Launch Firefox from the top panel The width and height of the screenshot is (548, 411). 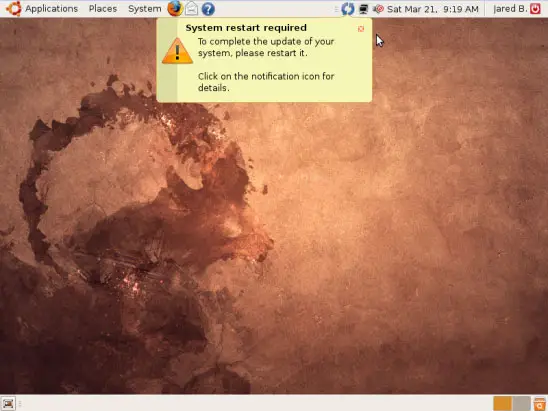tap(175, 8)
